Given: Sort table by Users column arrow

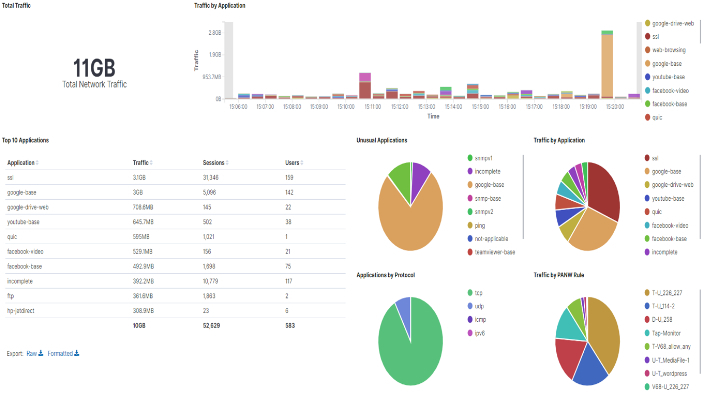Looking at the screenshot, I should [x=302, y=163].
